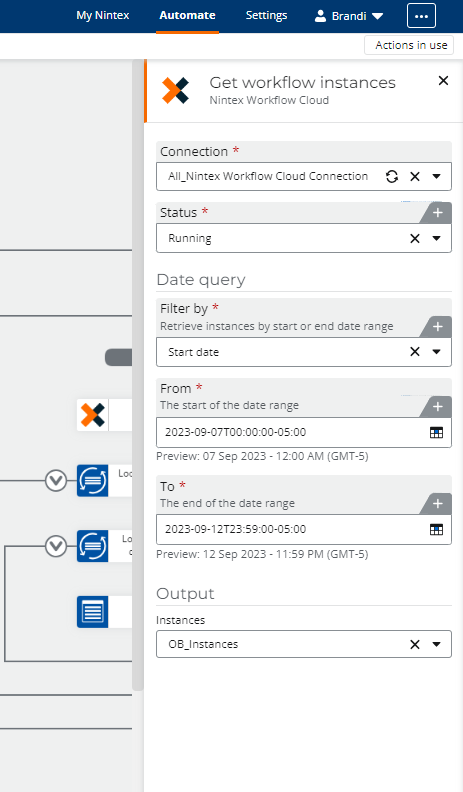Clear the OB_Instances output variable
This screenshot has height=792, width=463.
pyautogui.click(x=415, y=644)
